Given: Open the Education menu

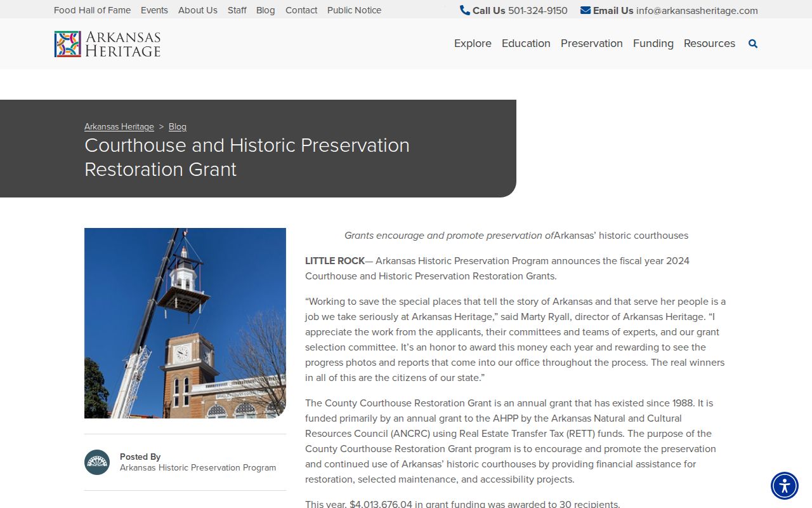Looking at the screenshot, I should pos(526,43).
